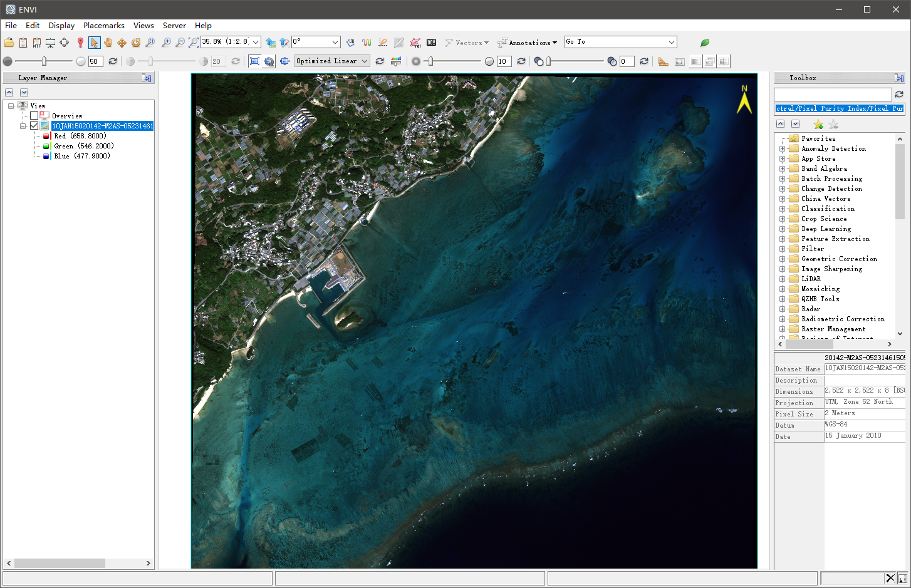Select the Deep Learning toolbox folder
This screenshot has width=911, height=588.
(826, 229)
